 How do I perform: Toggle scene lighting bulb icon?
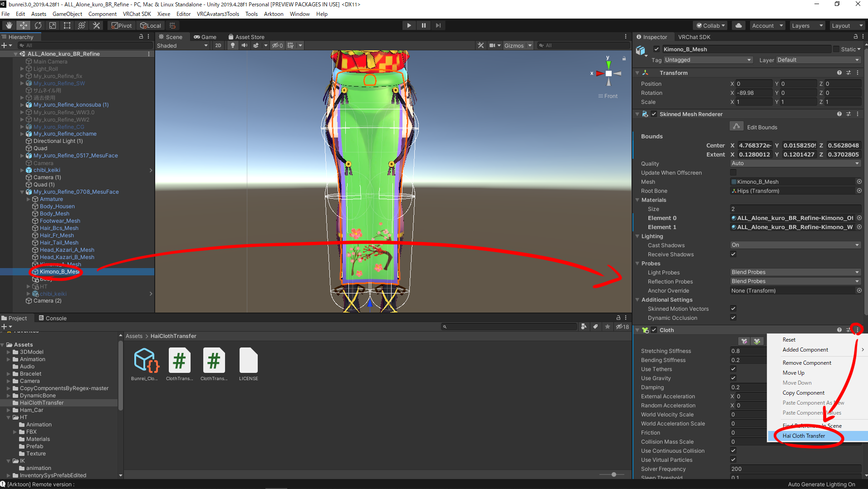tap(233, 45)
